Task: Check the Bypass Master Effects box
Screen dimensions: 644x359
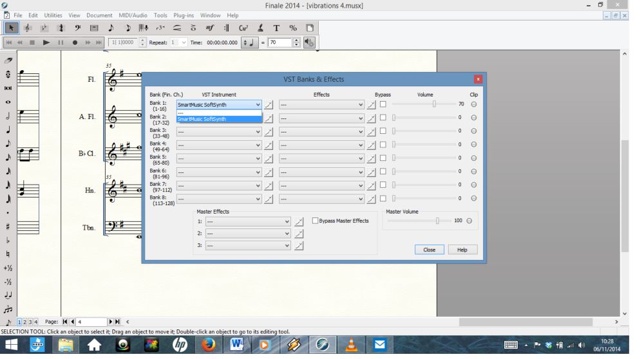Action: point(315,221)
